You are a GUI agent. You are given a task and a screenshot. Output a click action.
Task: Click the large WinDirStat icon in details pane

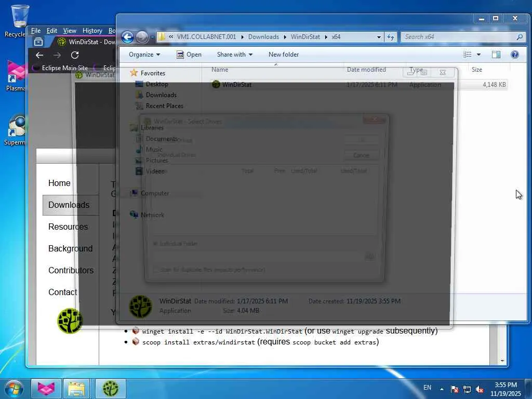(140, 306)
